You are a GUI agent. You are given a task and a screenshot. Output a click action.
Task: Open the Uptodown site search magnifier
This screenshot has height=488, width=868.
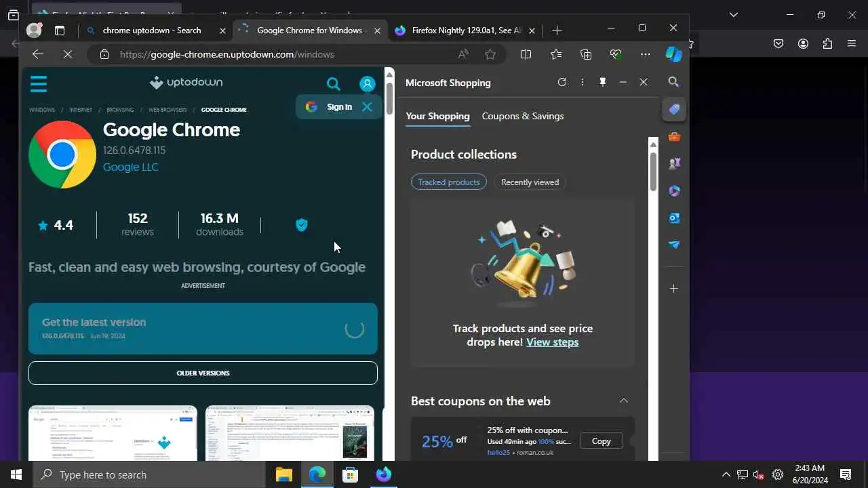tap(333, 84)
